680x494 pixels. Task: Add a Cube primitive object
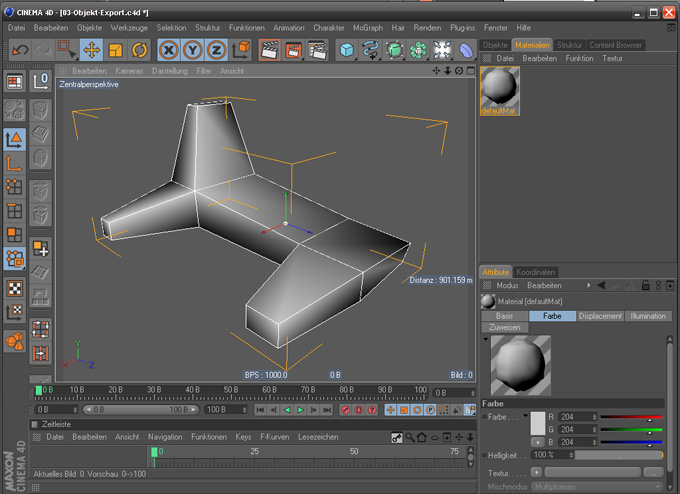click(x=346, y=50)
